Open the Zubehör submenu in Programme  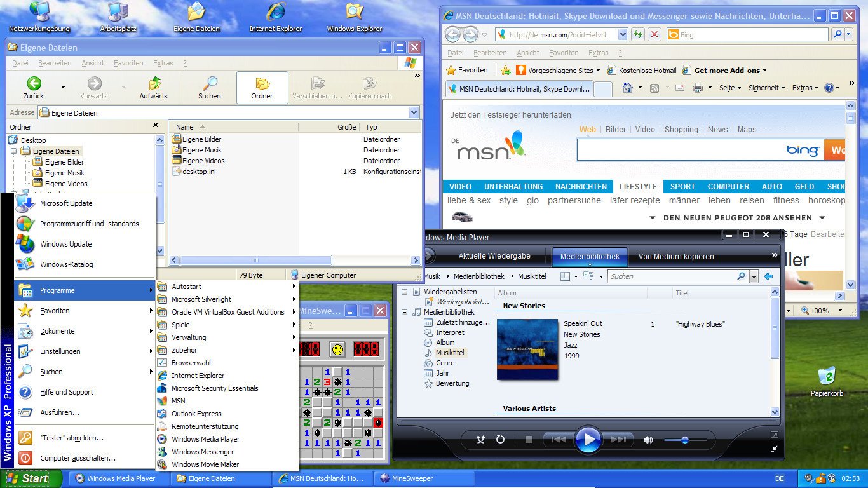pos(227,350)
